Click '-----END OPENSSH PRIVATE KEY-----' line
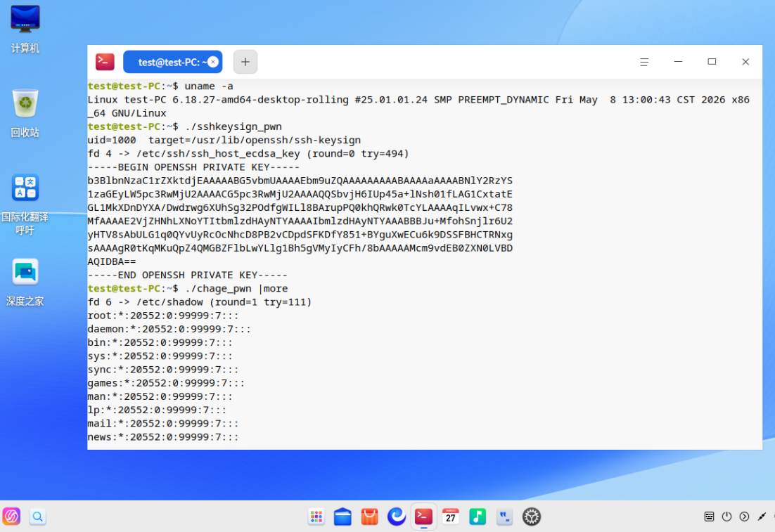 click(x=187, y=275)
